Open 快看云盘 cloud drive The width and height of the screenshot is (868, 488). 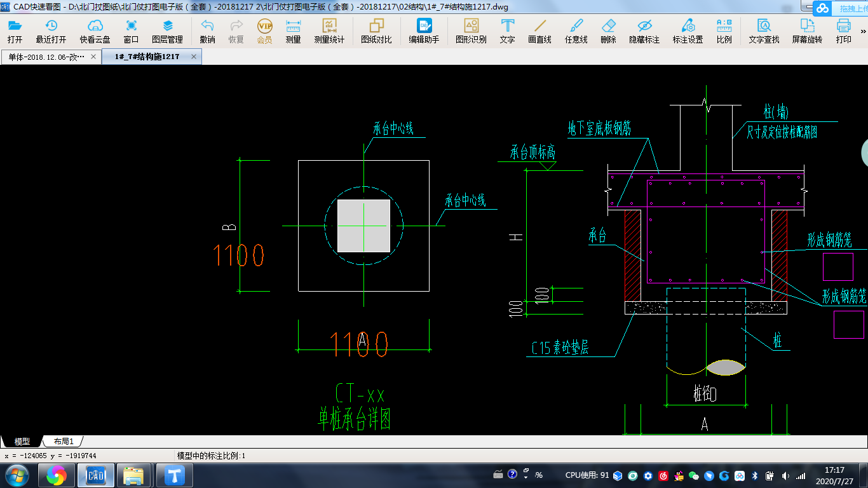point(95,30)
